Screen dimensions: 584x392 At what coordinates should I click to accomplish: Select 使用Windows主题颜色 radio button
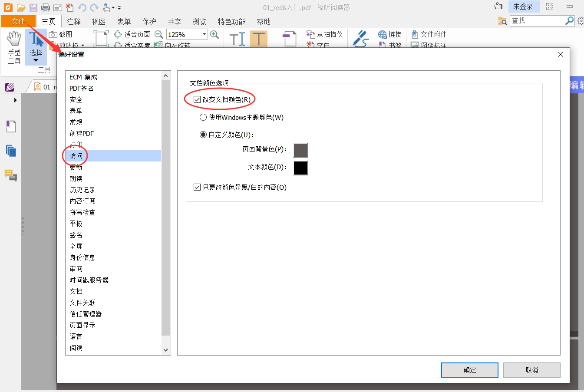[x=203, y=117]
